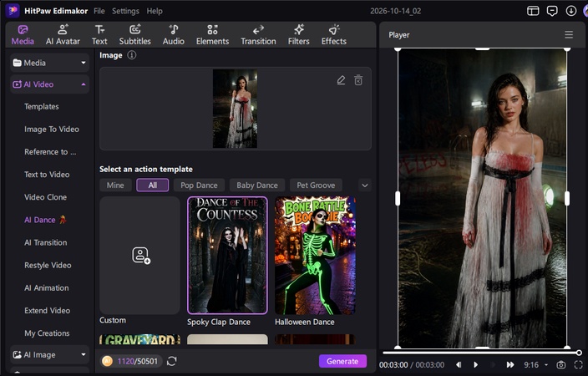This screenshot has width=588, height=376.
Task: Open the Help menu
Action: (155, 11)
